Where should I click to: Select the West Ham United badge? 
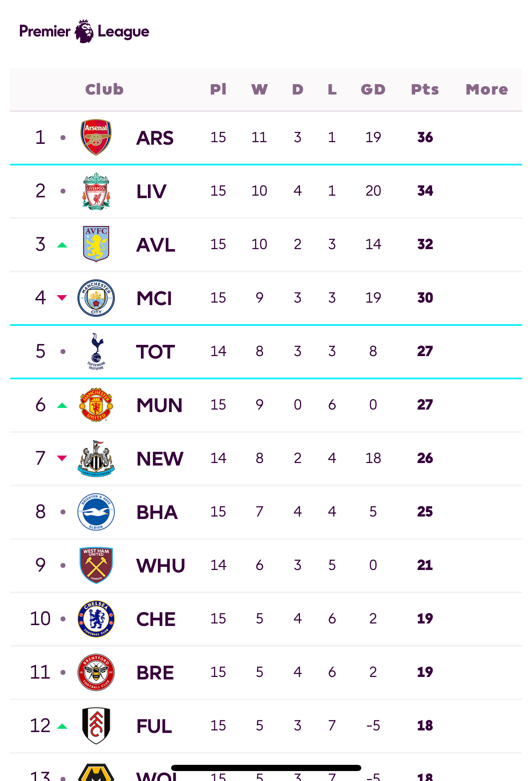point(95,565)
